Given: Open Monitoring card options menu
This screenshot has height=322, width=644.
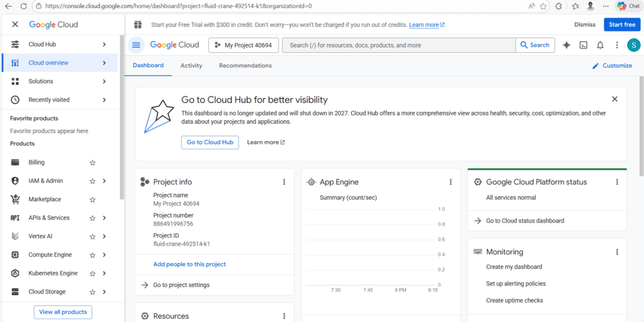Looking at the screenshot, I should (x=616, y=252).
